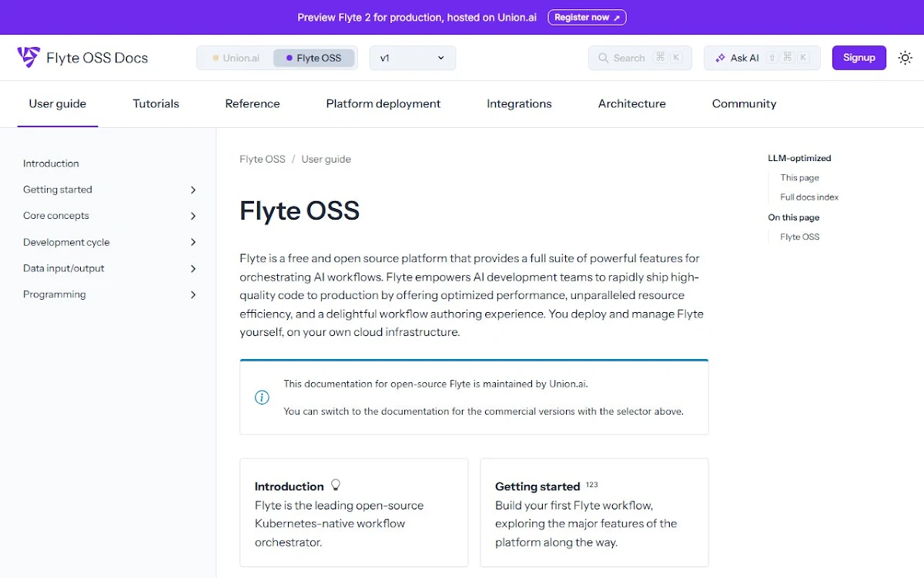Click the Ask AI sparkle icon
The height and width of the screenshot is (578, 924).
coord(720,58)
